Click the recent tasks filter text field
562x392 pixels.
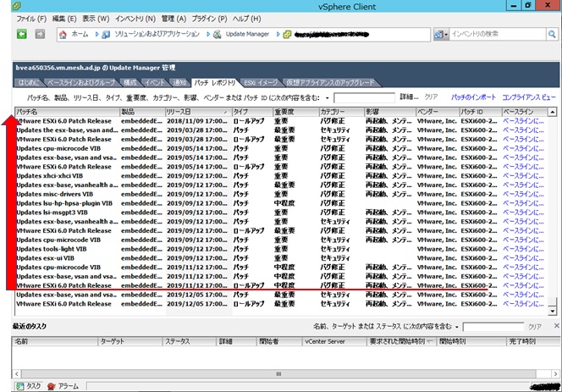[x=493, y=327]
